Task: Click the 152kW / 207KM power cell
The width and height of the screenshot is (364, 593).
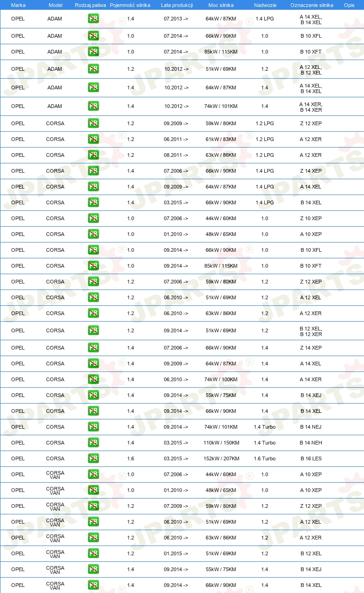Action: 221,458
